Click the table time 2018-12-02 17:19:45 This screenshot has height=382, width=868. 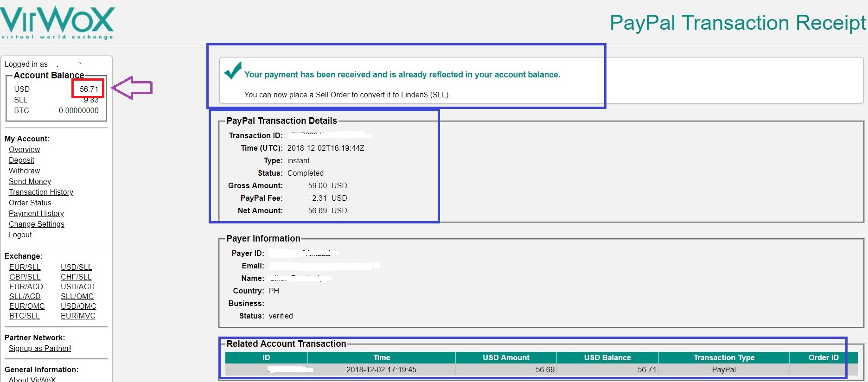click(382, 369)
